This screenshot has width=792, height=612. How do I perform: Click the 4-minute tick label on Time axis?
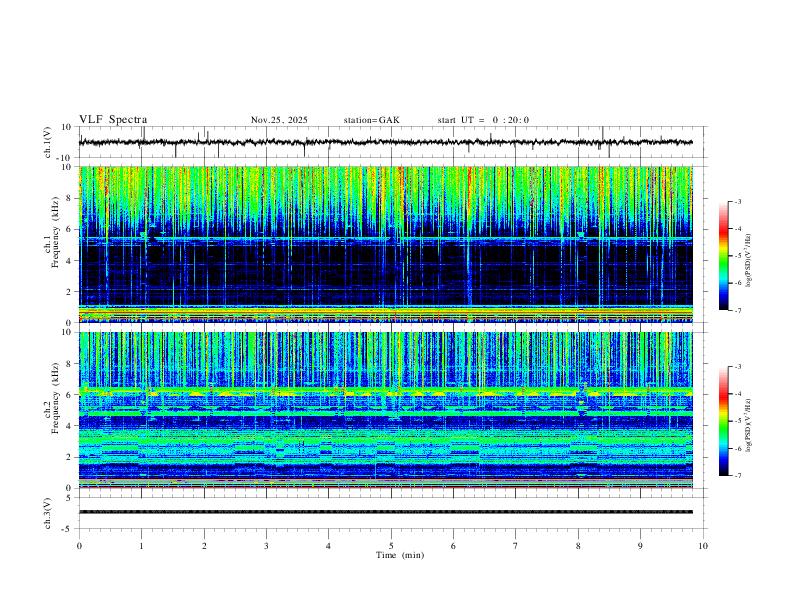tap(328, 546)
